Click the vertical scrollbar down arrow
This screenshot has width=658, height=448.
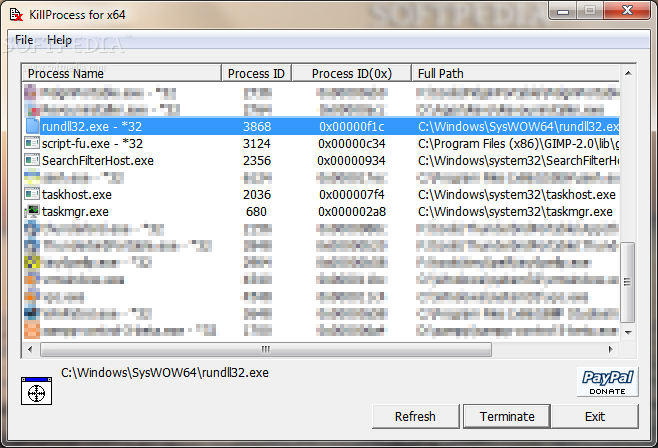(628, 333)
